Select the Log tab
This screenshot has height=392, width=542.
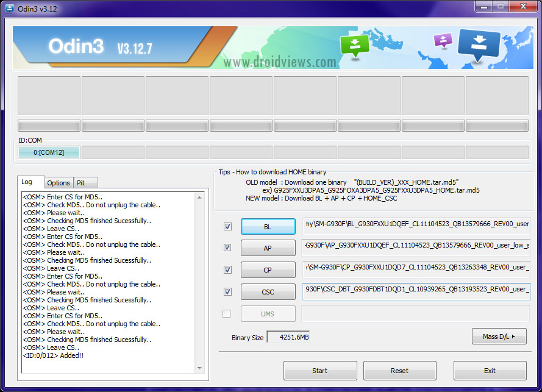tap(27, 182)
